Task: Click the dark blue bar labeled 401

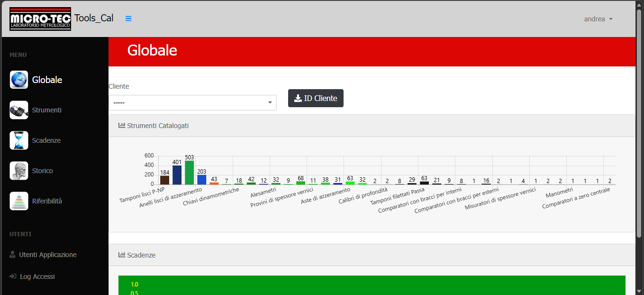Action: tap(177, 175)
